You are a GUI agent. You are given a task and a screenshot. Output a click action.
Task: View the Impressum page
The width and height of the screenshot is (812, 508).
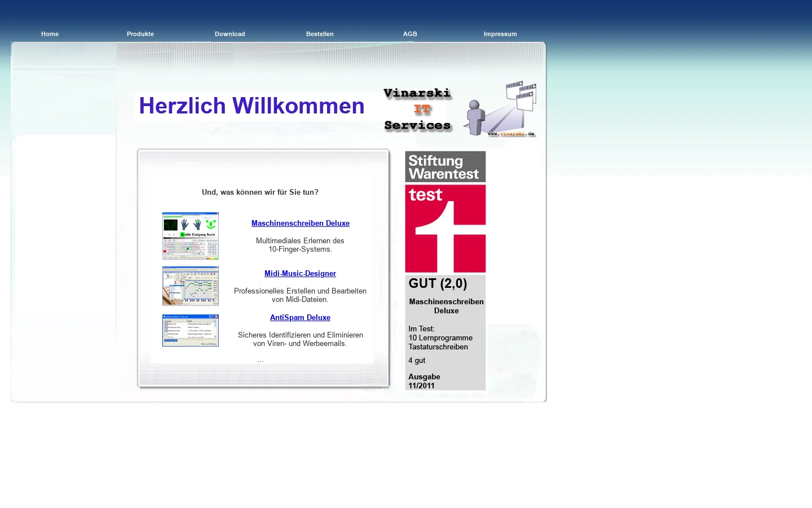click(x=500, y=34)
